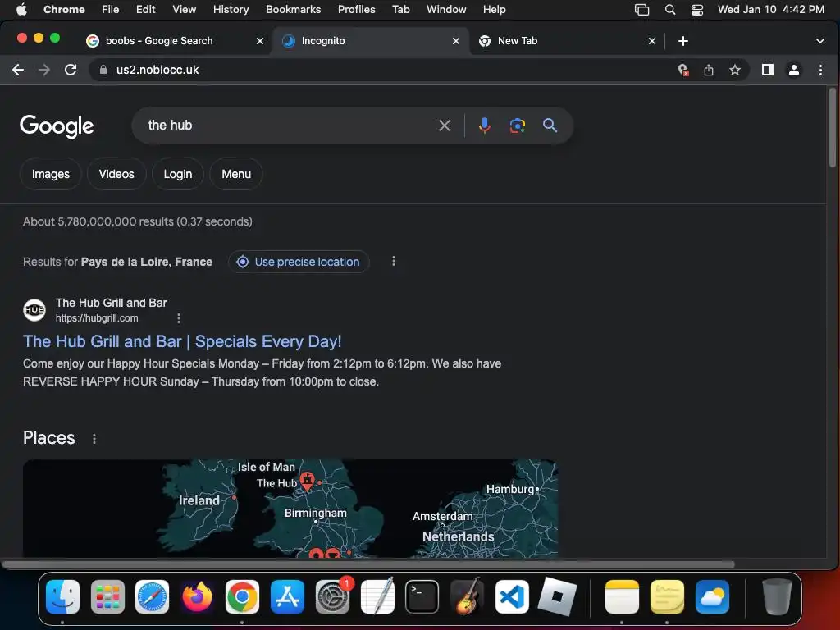Image resolution: width=840 pixels, height=630 pixels.
Task: Open the Profiles menu
Action: tap(356, 10)
